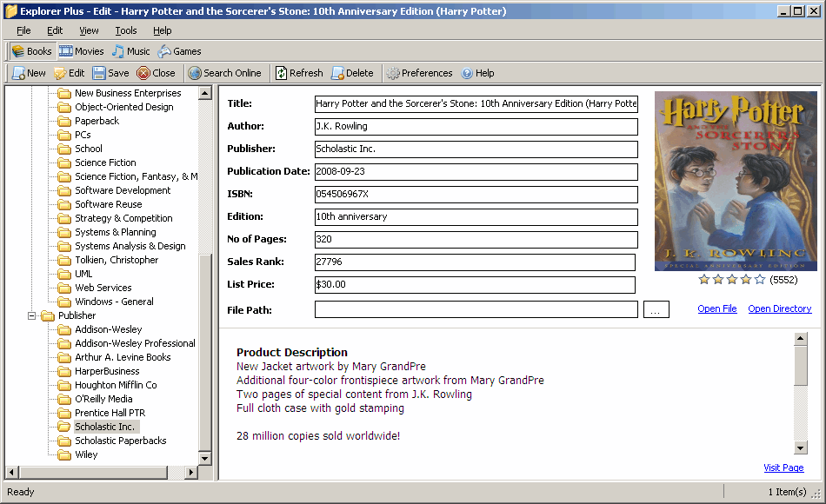Switch to the Movies category
The height and width of the screenshot is (504, 826).
[82, 51]
